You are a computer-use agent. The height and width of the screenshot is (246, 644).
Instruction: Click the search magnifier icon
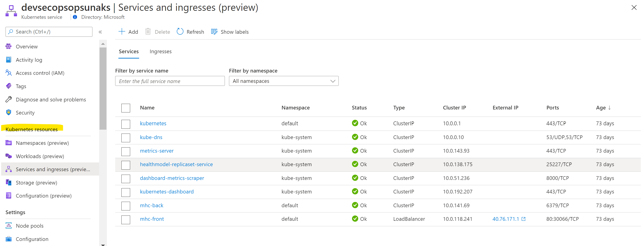11,32
